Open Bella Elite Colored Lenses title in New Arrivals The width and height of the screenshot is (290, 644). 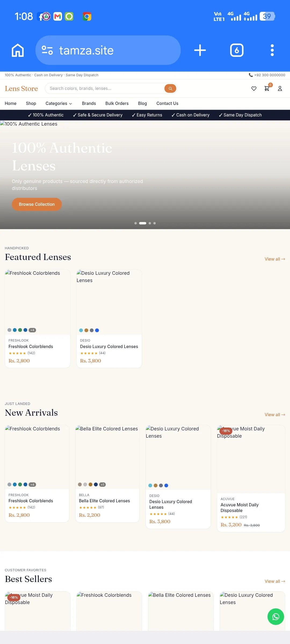pos(104,501)
